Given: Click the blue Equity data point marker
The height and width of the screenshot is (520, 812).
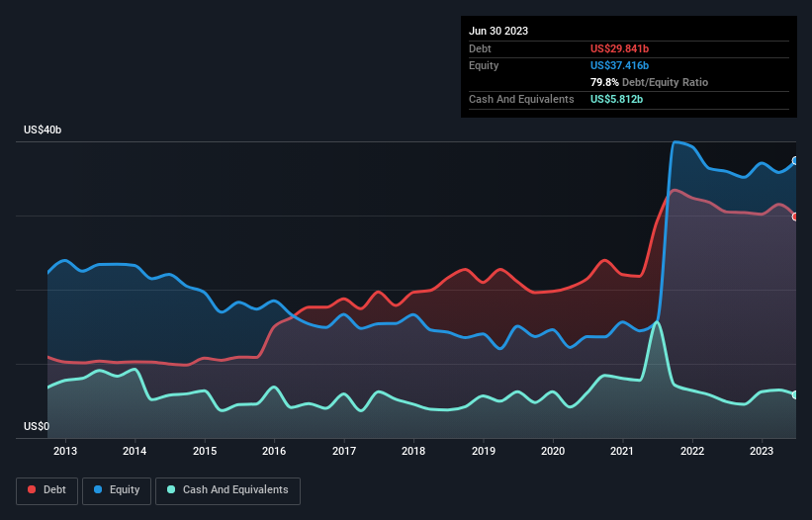Looking at the screenshot, I should 795,161.
